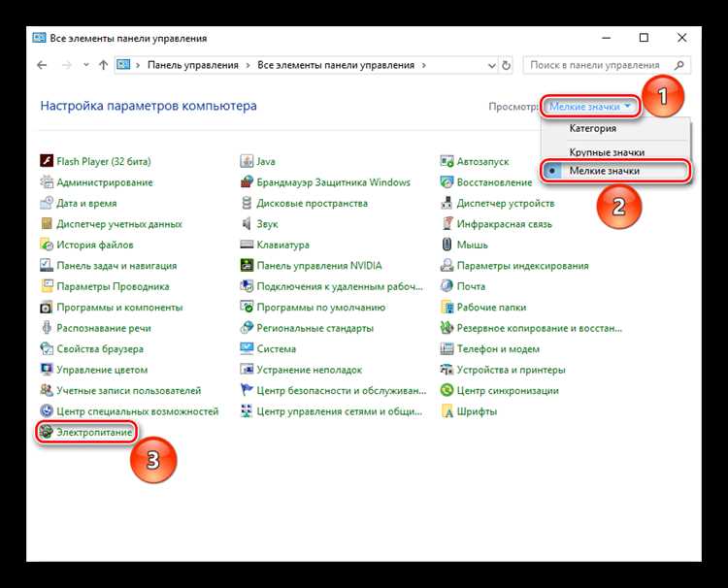This screenshot has height=588, width=728.
Task: Open Резервное копирование и восстановление link
Action: (540, 328)
